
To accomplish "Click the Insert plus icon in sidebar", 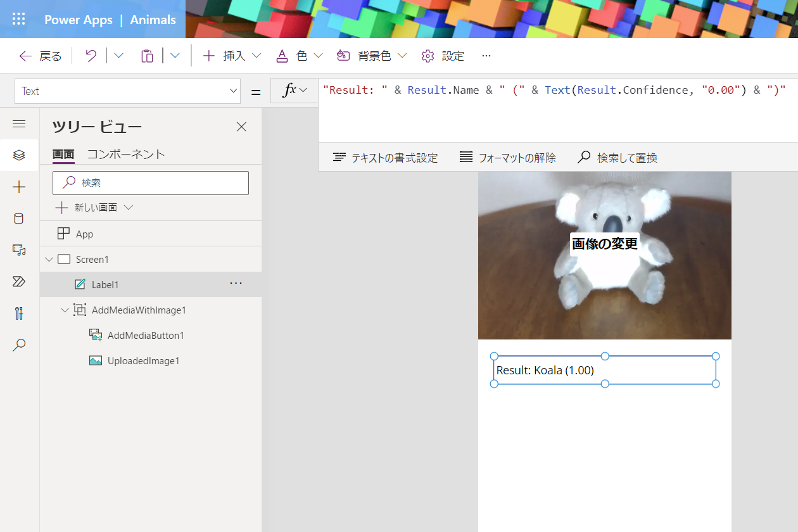I will click(x=19, y=187).
